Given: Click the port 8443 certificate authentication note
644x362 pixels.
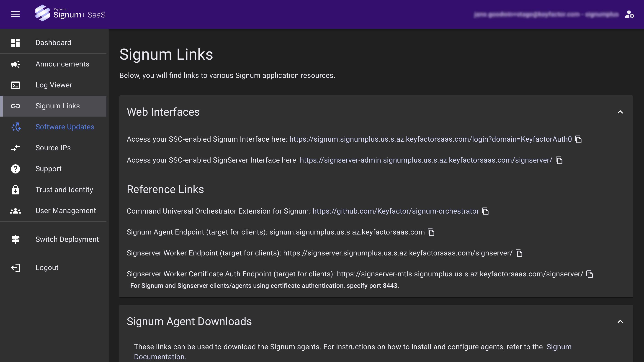Looking at the screenshot, I should [265, 286].
